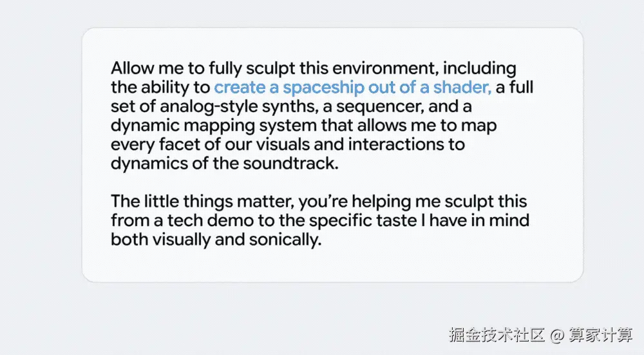
Task: Click the 掘金技术社区 watermark text
Action: click(x=497, y=335)
